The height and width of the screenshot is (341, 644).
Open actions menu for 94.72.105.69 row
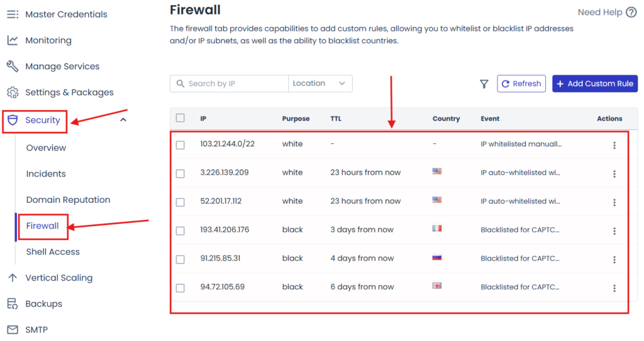[x=614, y=288]
